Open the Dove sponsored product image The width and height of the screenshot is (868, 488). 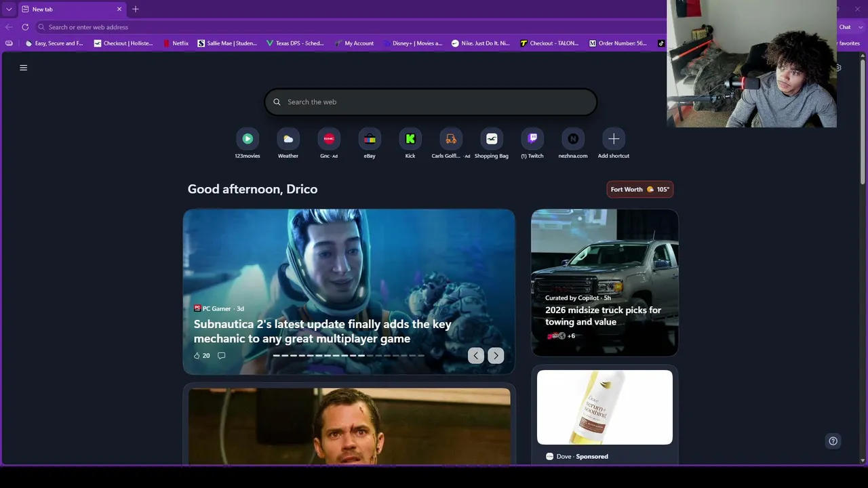[605, 407]
